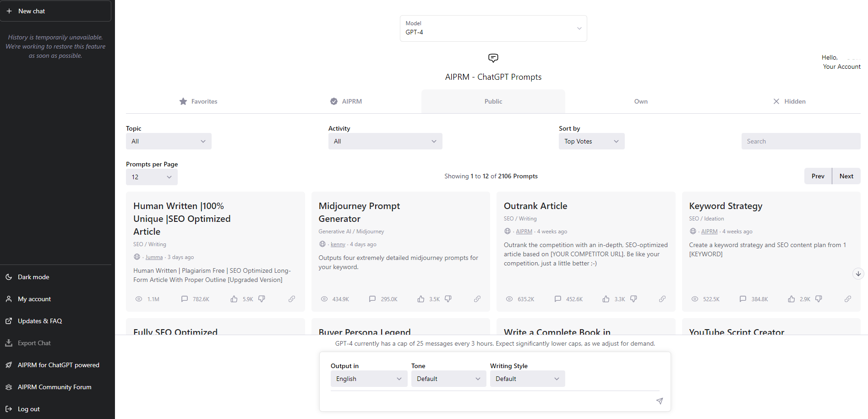Image resolution: width=868 pixels, height=419 pixels.
Task: Open AIPRM author link on Keyword Strategy
Action: tap(709, 232)
